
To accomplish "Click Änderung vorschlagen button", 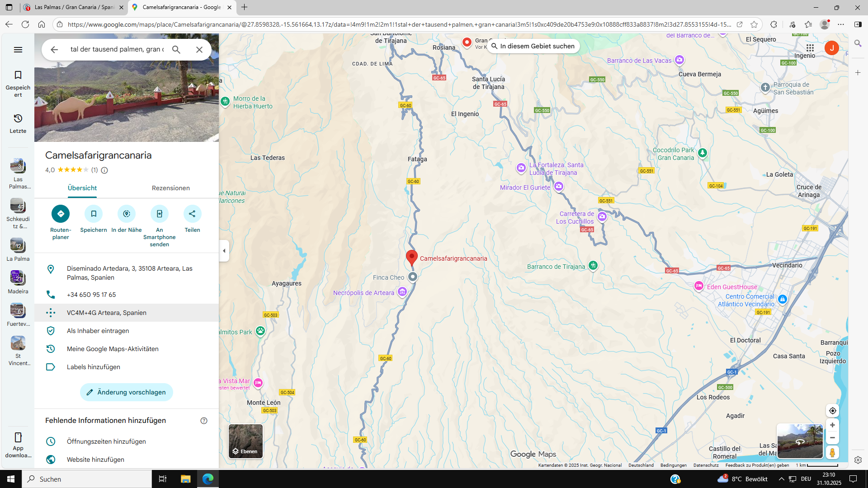I will tap(127, 392).
